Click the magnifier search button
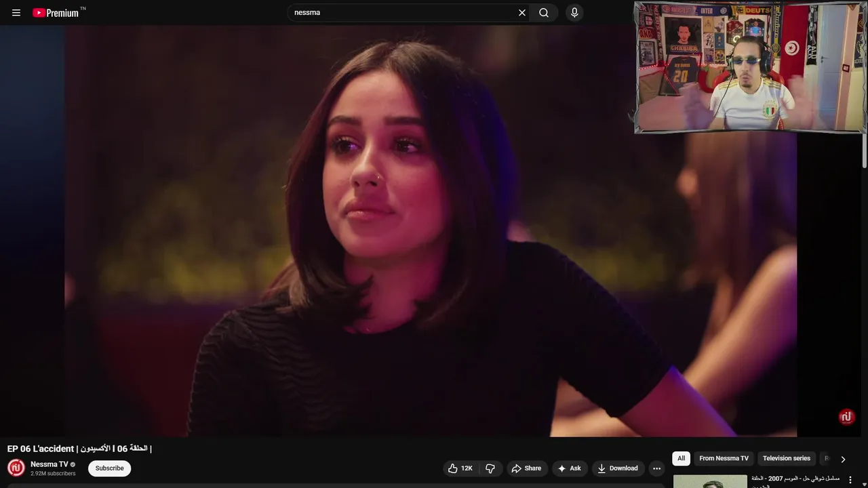 (x=544, y=13)
